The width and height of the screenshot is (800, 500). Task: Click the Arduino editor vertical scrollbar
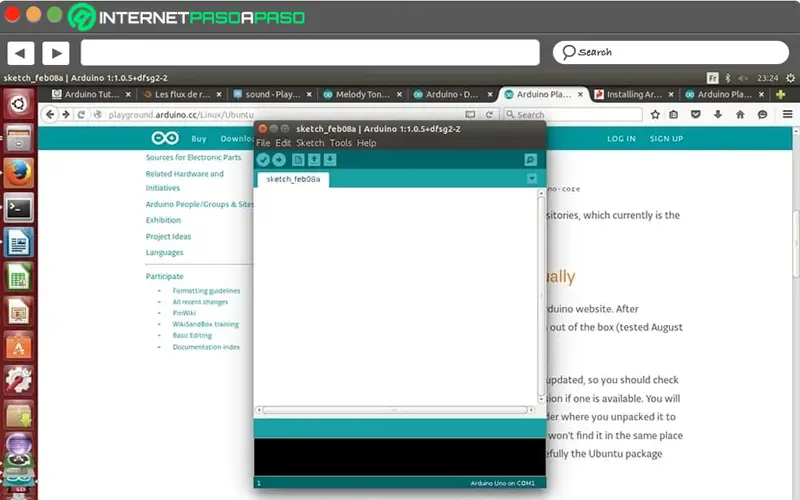[541, 296]
